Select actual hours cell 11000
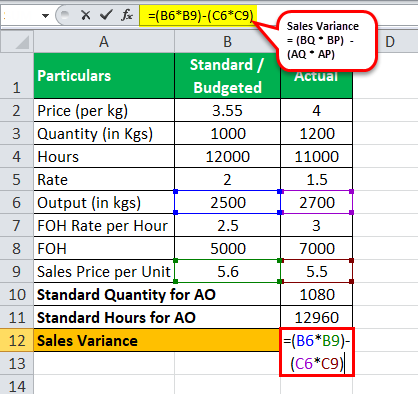Viewport: 418px width, 394px height. click(x=316, y=156)
